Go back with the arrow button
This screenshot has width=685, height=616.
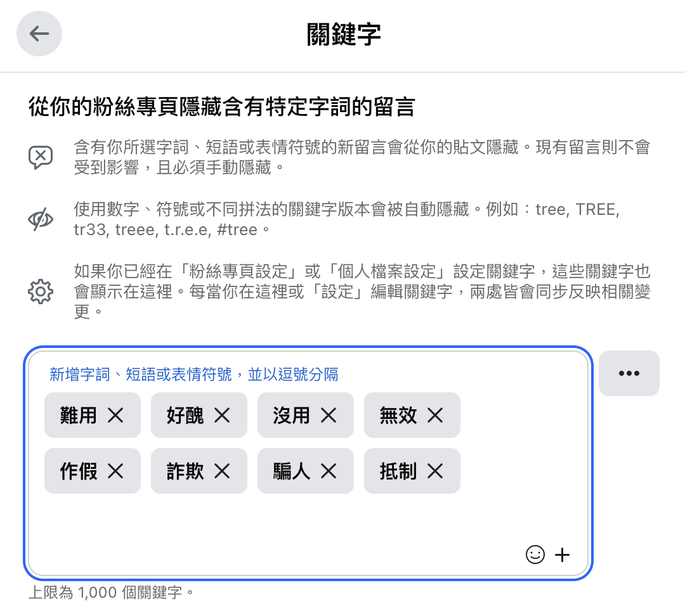(x=39, y=34)
